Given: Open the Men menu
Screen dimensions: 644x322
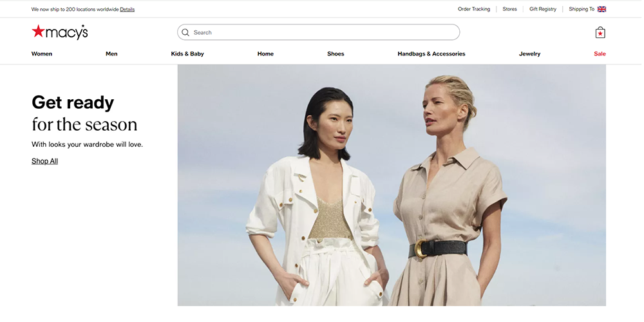Looking at the screenshot, I should click(x=111, y=54).
